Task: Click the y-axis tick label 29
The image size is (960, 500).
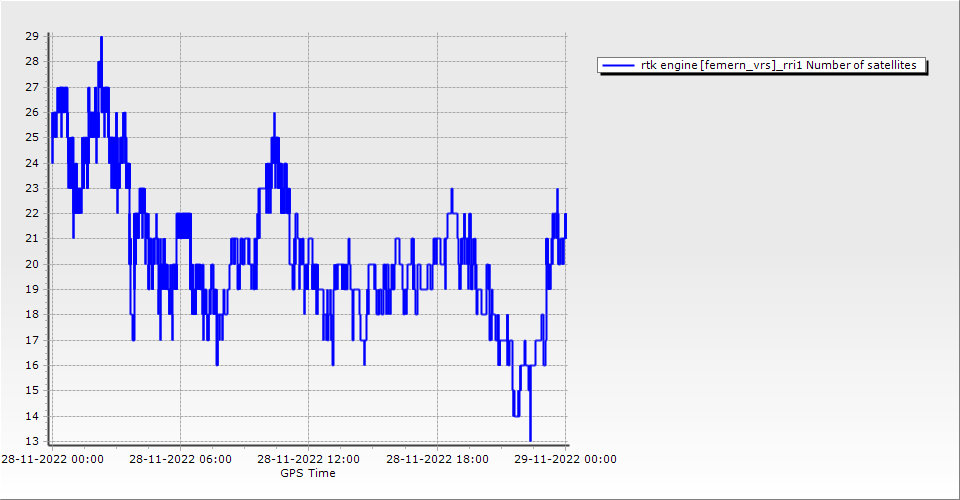Action: (32, 36)
